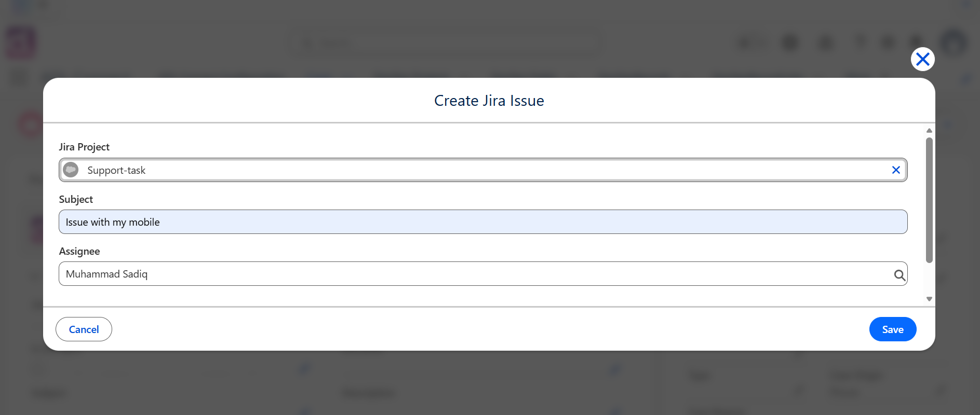Click the dimmed app logo at top left

pyautogui.click(x=21, y=43)
